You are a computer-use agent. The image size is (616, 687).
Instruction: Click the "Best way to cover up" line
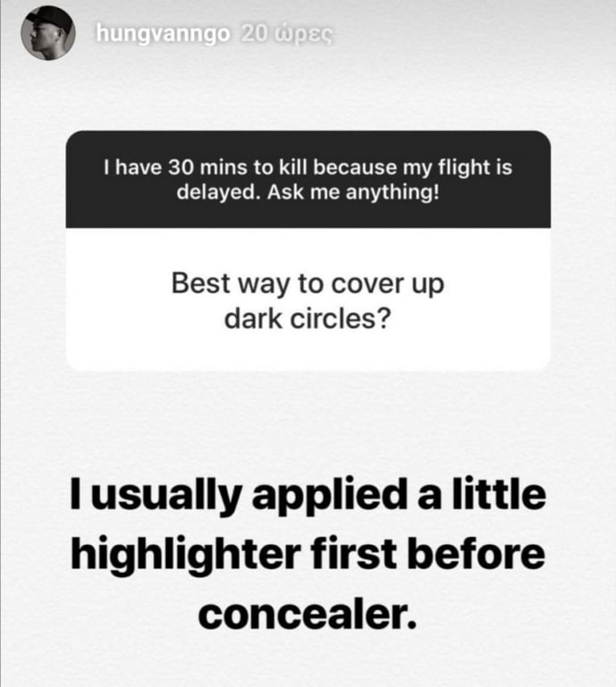coord(308,284)
